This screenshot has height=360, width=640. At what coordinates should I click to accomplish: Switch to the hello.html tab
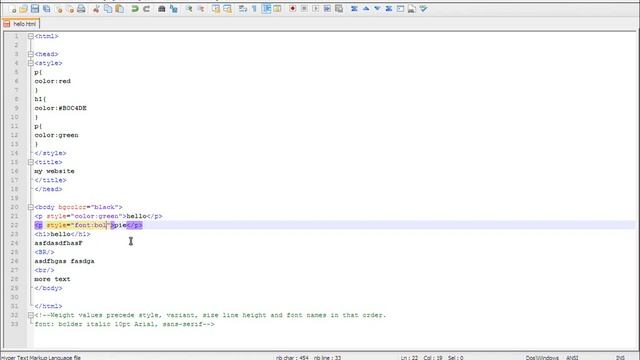tap(20, 24)
